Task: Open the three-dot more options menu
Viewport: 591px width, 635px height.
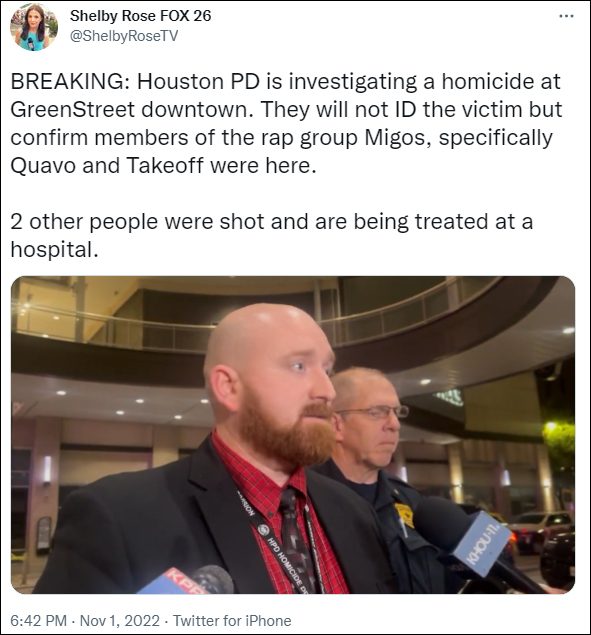Action: click(x=566, y=16)
